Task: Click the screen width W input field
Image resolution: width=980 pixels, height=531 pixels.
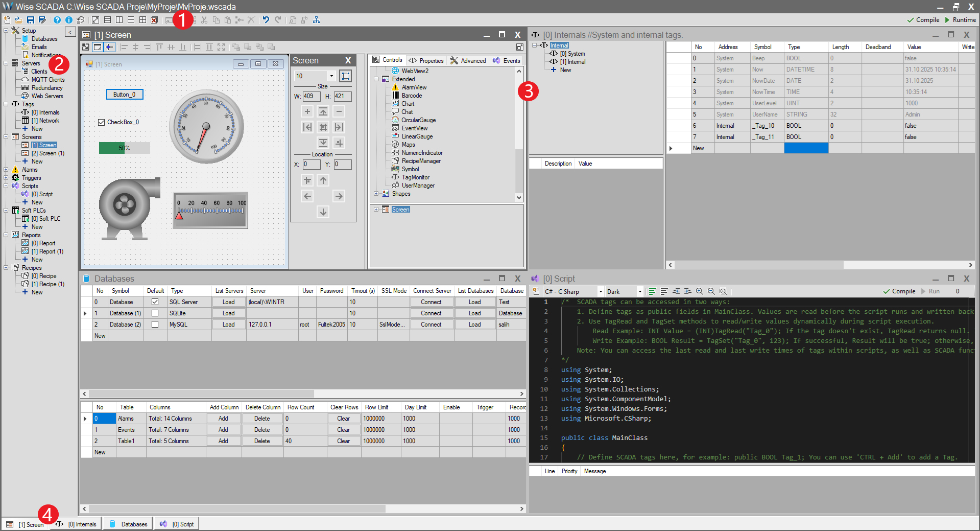Action: (x=311, y=96)
